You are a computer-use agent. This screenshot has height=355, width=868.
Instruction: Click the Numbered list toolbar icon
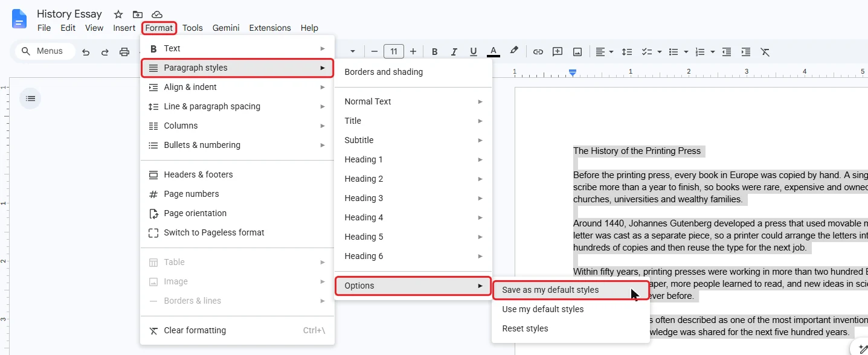pyautogui.click(x=701, y=52)
